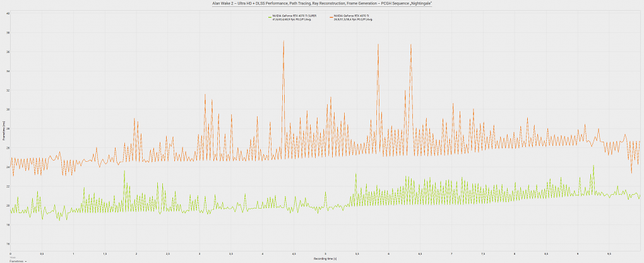Click the green RTX 4070 Ti SUPER color marker
This screenshot has width=644, height=263.
(270, 17)
